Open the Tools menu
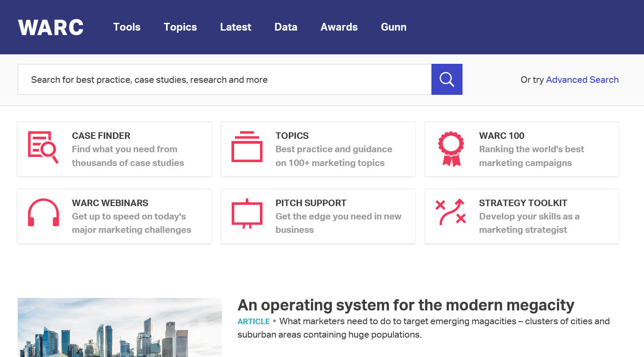The height and width of the screenshot is (357, 644). coord(127,27)
